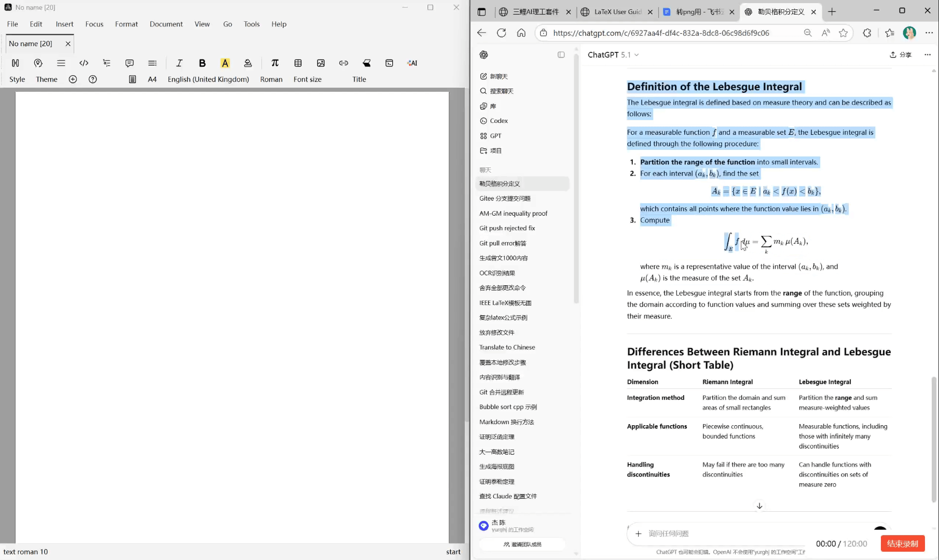Open the AM-GM inequality proof chat
939x560 pixels.
pyautogui.click(x=513, y=213)
